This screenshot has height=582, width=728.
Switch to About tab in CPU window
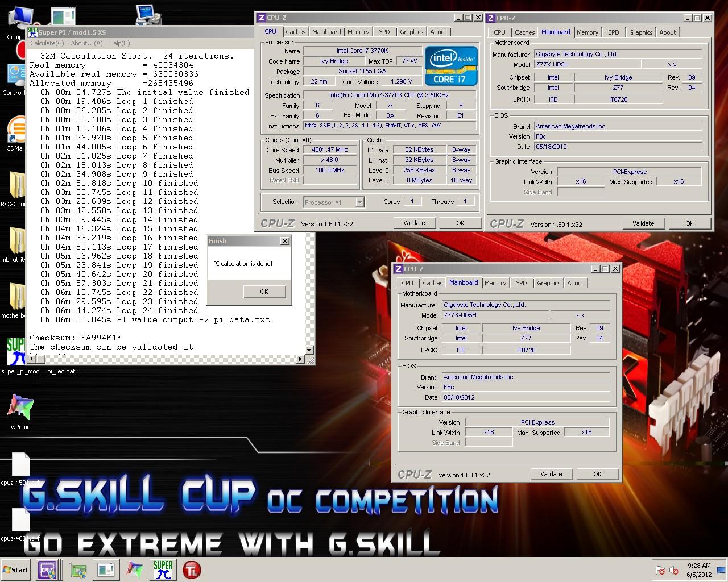(x=439, y=32)
